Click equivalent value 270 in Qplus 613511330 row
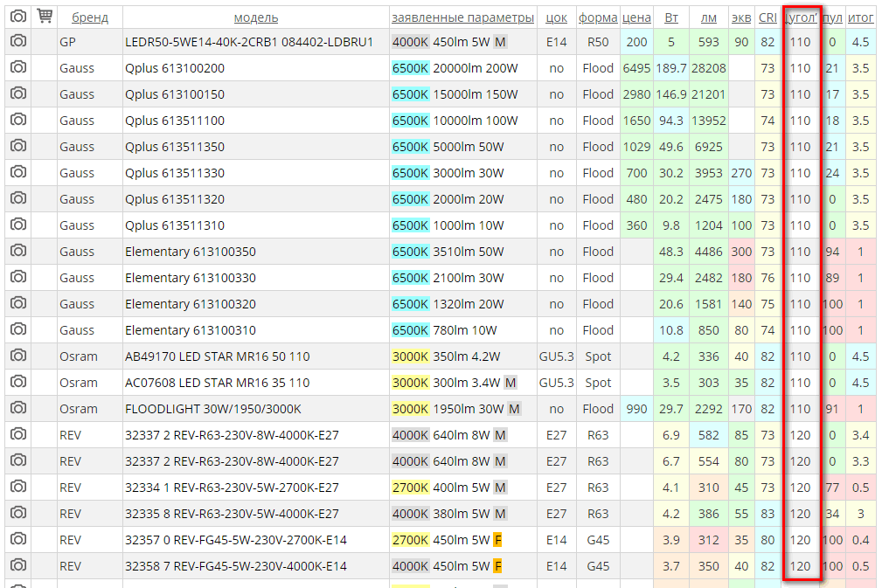Image resolution: width=882 pixels, height=588 pixels. [x=741, y=173]
